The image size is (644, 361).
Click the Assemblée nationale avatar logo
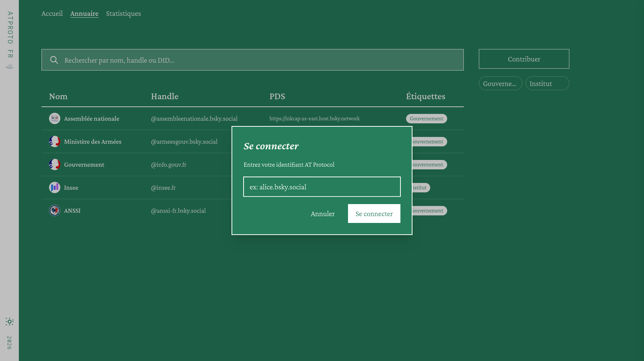(x=54, y=118)
